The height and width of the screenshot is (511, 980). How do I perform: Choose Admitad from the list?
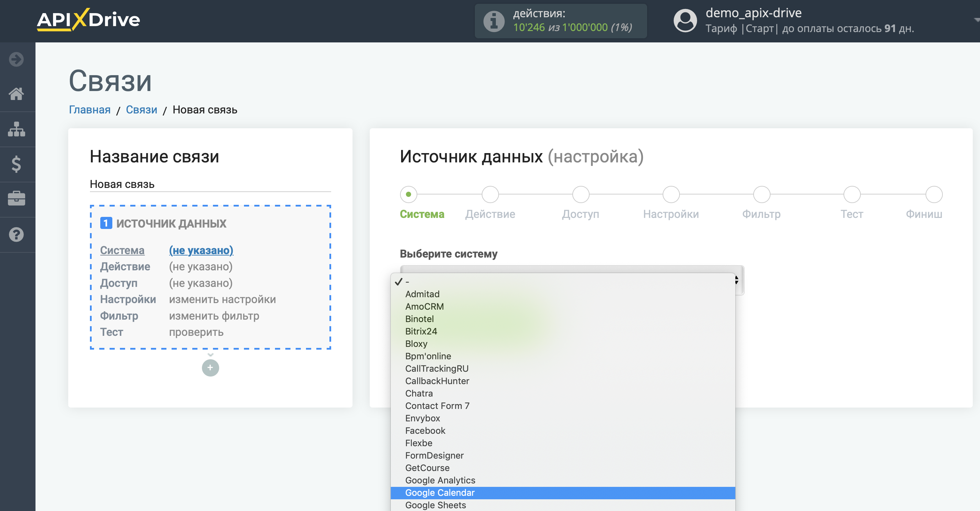click(x=563, y=294)
